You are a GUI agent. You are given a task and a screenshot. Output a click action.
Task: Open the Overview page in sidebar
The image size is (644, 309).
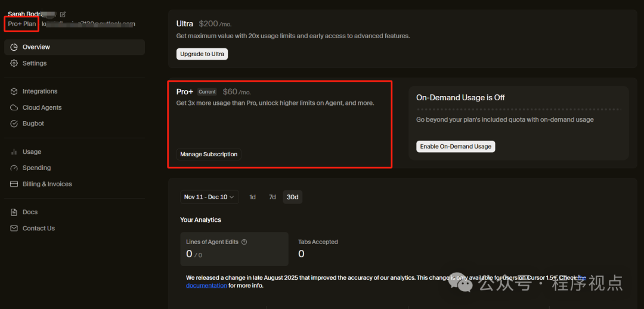pos(75,47)
